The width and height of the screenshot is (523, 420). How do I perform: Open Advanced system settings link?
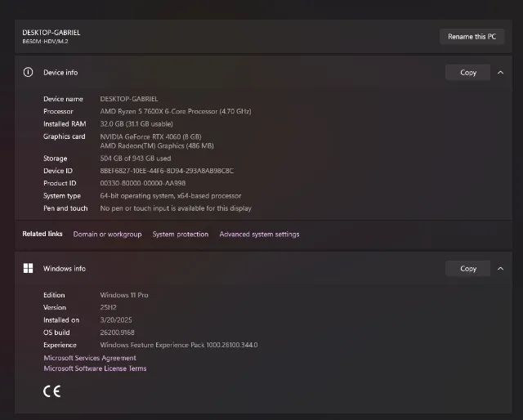pos(259,235)
